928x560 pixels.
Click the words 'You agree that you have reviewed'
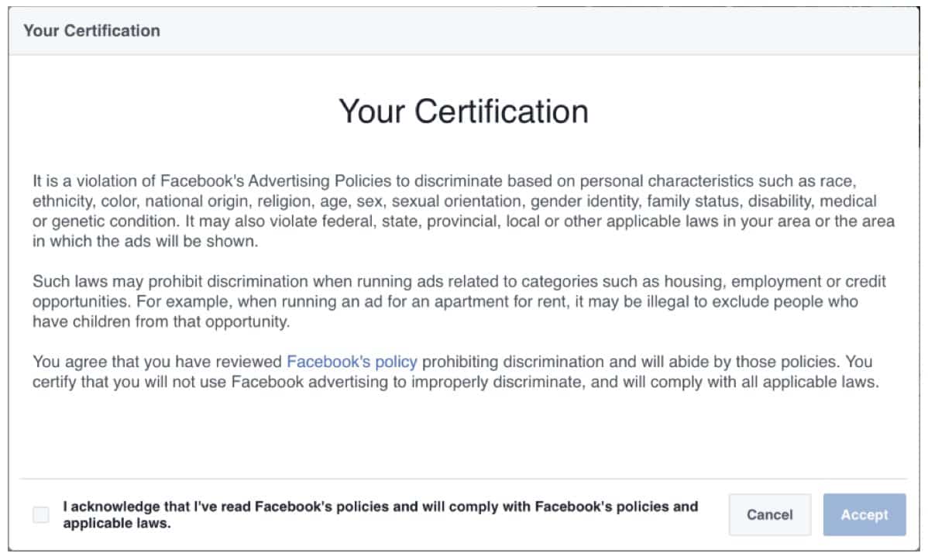click(x=157, y=362)
